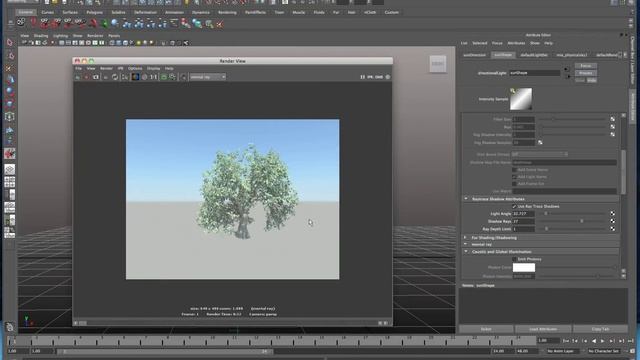Expand Fur Shading/Shadowing section
640x360 pixels.
466,238
